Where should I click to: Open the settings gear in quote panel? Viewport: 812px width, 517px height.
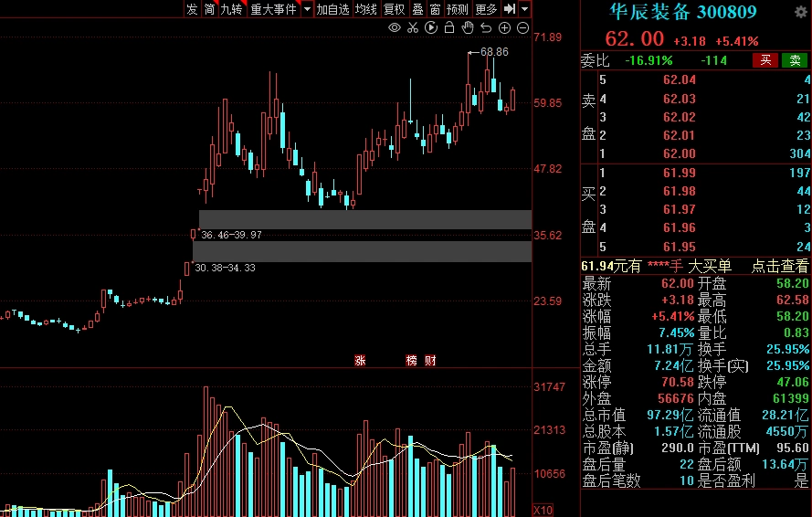pos(801,12)
